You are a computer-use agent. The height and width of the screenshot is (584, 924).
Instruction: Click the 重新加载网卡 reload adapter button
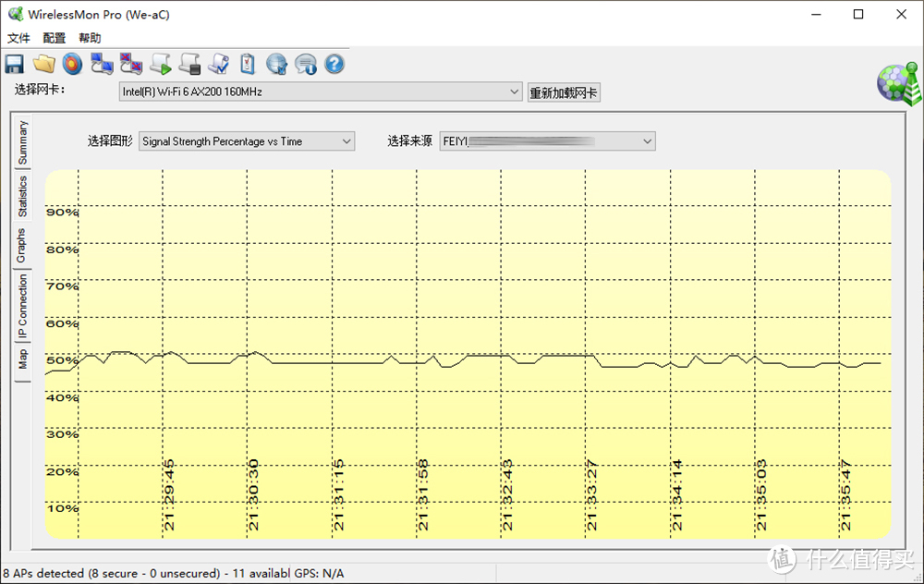(564, 92)
